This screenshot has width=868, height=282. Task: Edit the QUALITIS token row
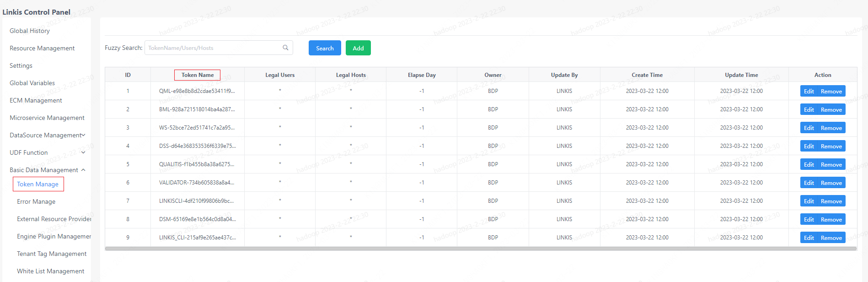click(x=809, y=164)
